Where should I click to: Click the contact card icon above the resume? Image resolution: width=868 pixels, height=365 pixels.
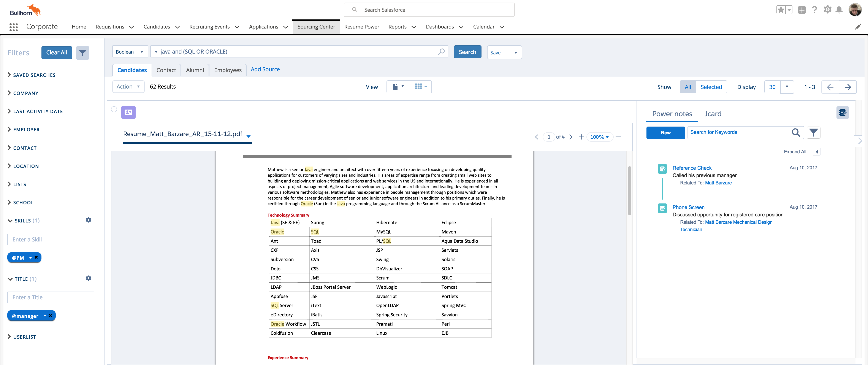point(128,112)
